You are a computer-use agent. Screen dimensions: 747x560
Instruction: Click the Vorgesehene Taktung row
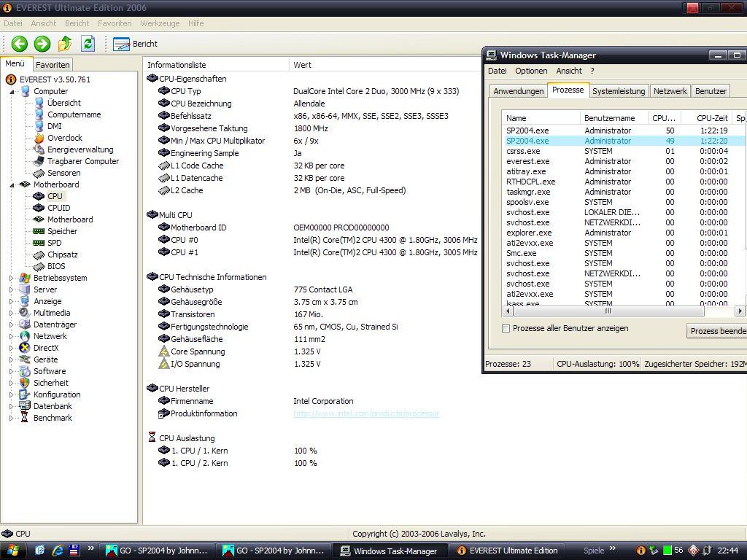(312, 128)
